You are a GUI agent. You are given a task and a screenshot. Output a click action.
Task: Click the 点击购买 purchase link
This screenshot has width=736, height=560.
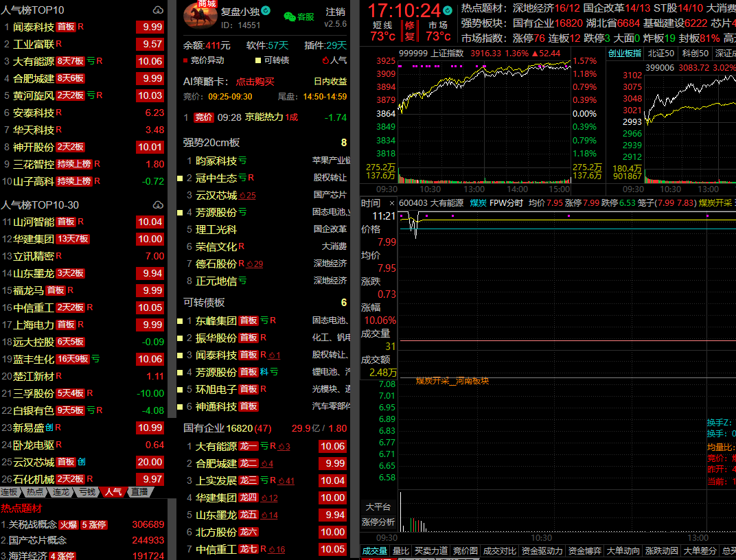pos(255,82)
